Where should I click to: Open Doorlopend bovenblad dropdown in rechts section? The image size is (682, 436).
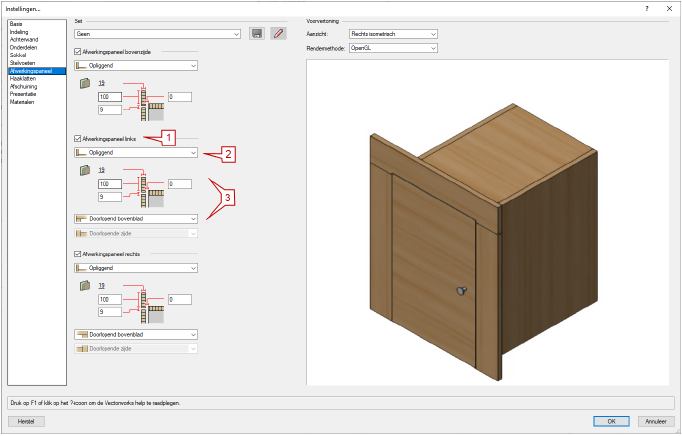point(136,335)
